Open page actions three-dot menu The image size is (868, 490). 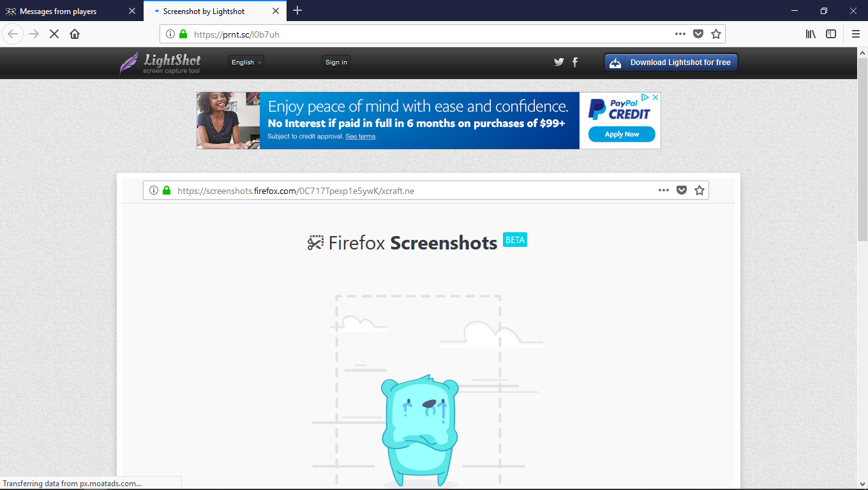(x=680, y=34)
